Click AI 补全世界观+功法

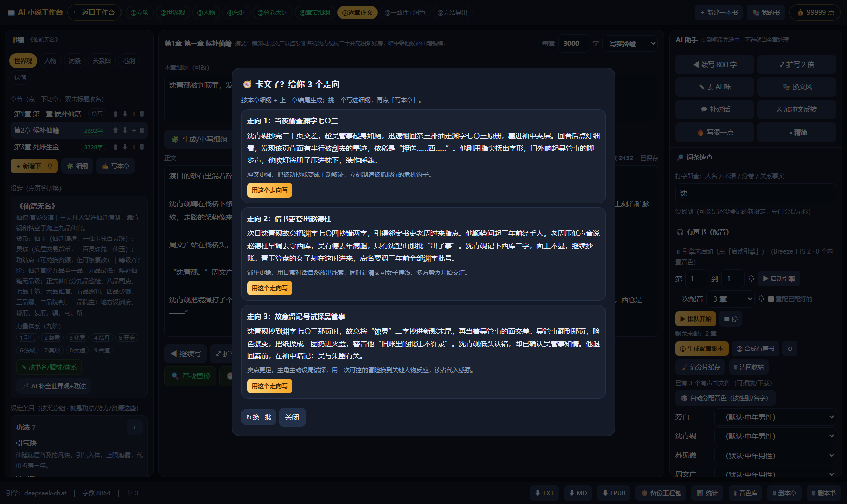click(53, 386)
